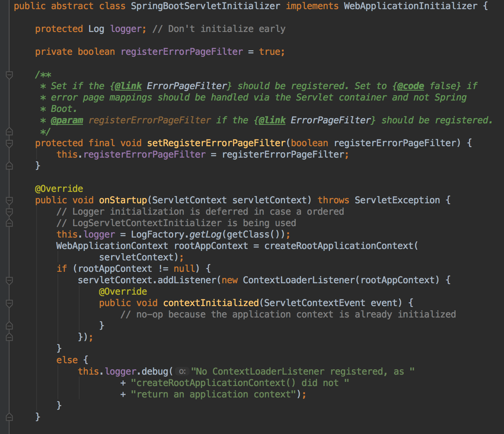Screen dimensions: 504x434
Task: Click the 'o:' parameter hint in debug call
Action: point(183,372)
